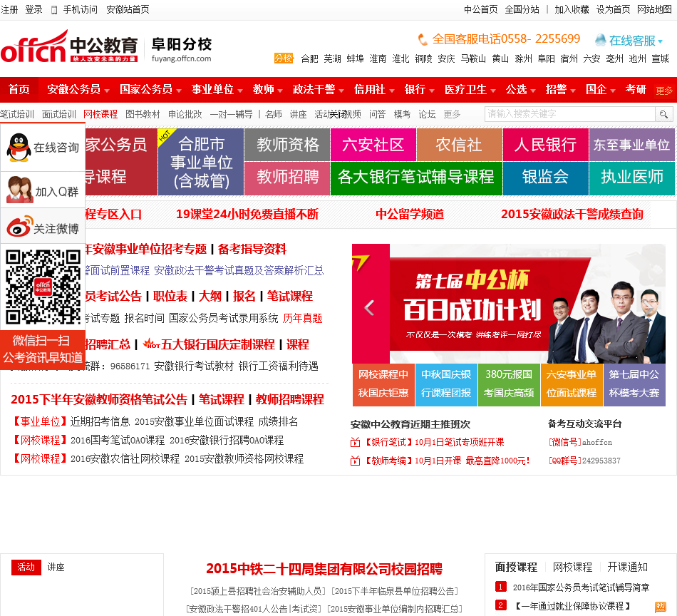Open the 执业医师 teal tile
Viewport: 677px width, 616px height.
pyautogui.click(x=632, y=178)
